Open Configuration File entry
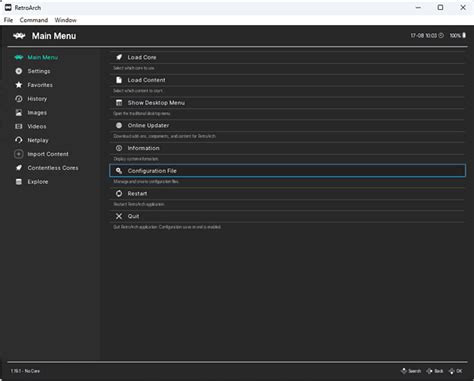The width and height of the screenshot is (474, 381). 287,171
